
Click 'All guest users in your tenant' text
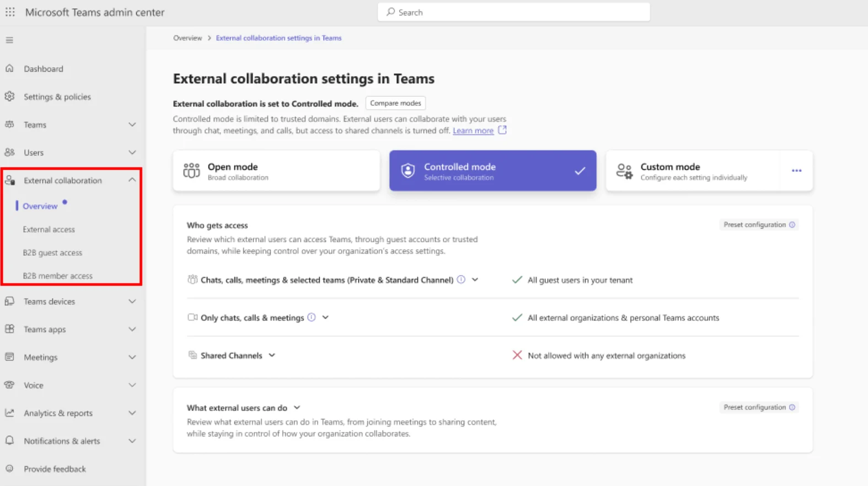click(x=580, y=280)
